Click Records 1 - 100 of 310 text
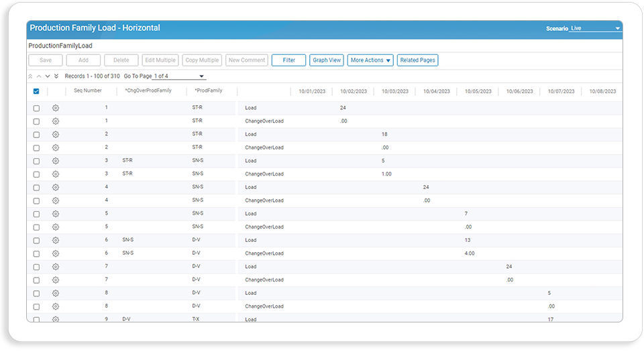644x362 pixels. tap(93, 76)
